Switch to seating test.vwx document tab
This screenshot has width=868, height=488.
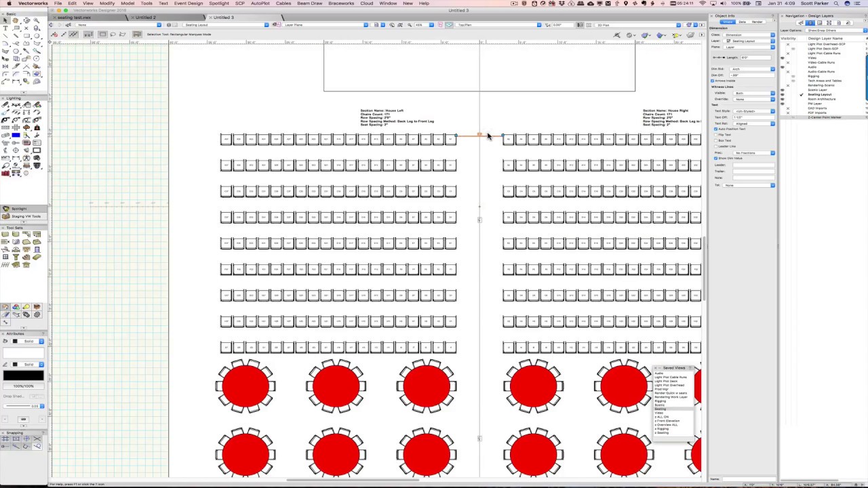[74, 18]
